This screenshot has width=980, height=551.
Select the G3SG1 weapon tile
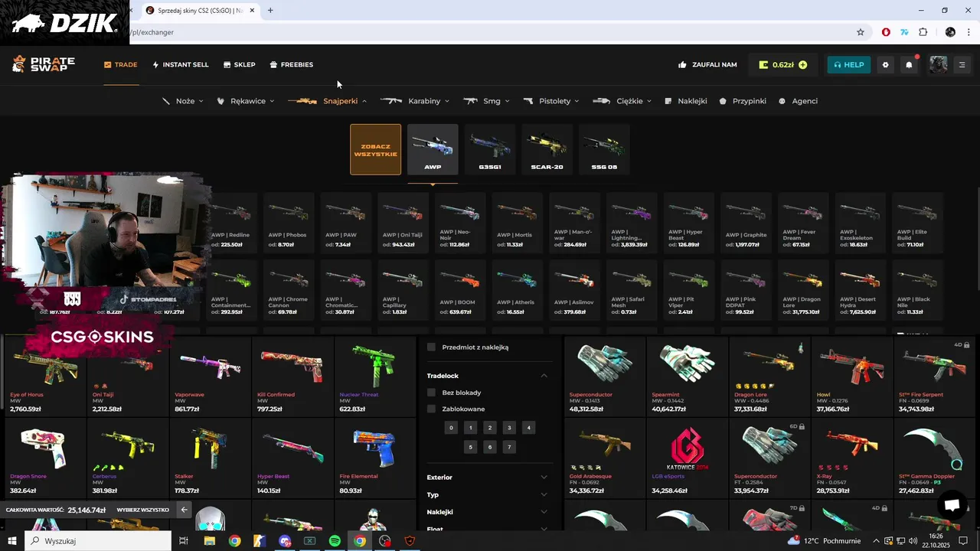490,149
